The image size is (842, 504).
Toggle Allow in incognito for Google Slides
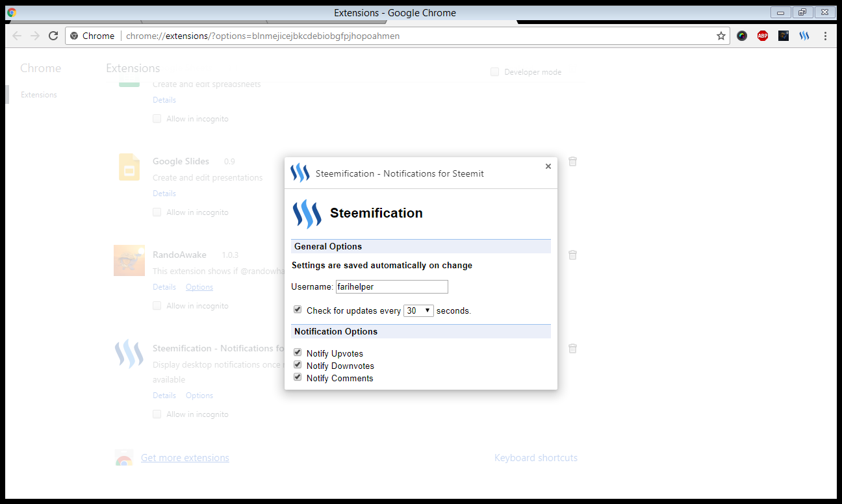[x=157, y=212]
